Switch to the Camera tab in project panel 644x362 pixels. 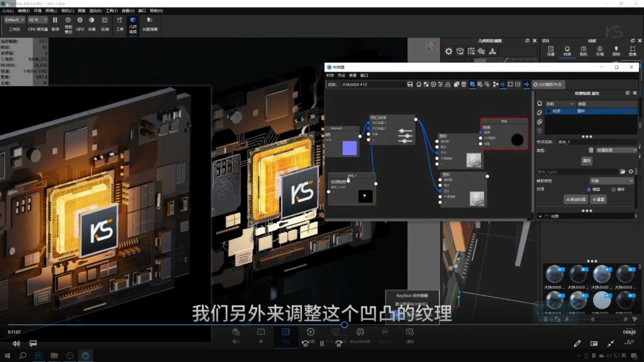coord(583,51)
